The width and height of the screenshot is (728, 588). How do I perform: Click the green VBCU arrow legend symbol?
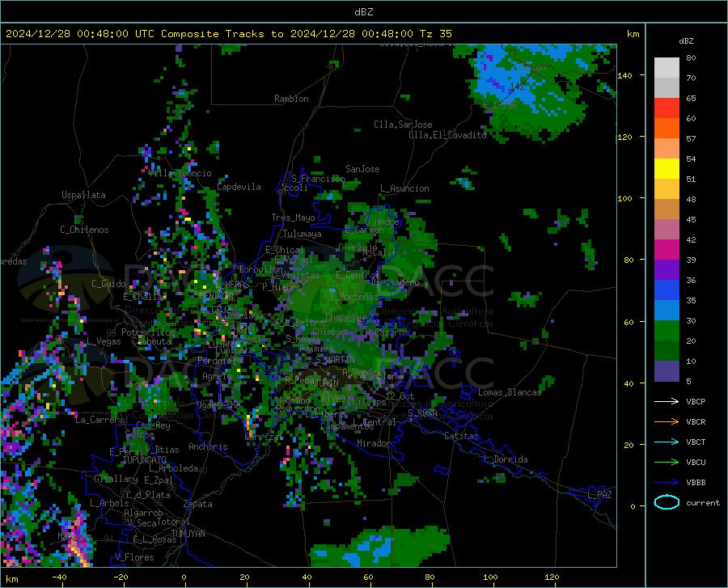[667, 463]
